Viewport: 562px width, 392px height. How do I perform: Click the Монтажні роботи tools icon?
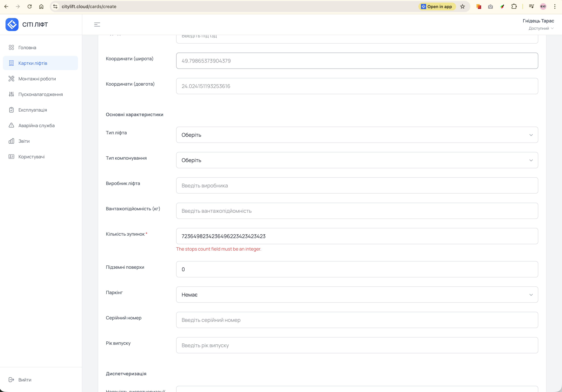11,78
